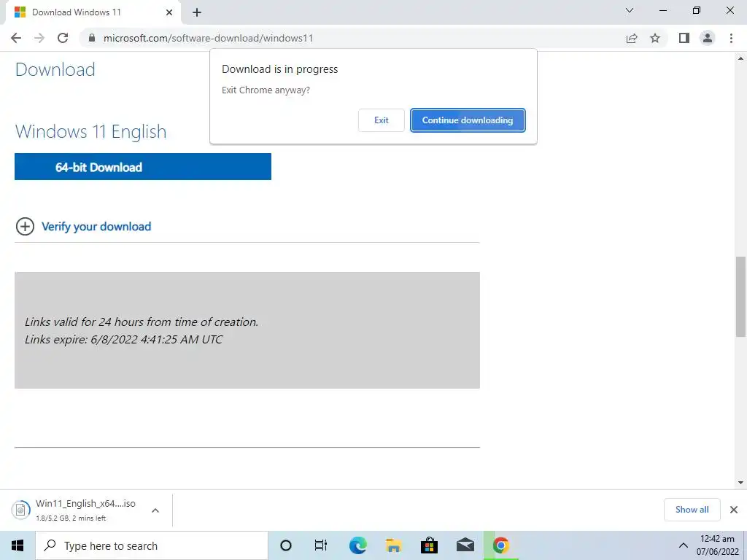Click the page vertical scrollbar thumb

tap(741, 297)
